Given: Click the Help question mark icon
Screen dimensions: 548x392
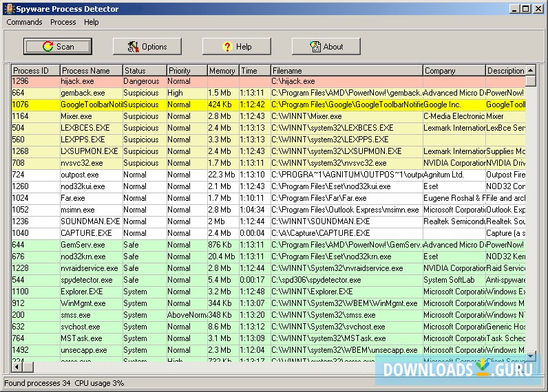Looking at the screenshot, I should (x=226, y=47).
